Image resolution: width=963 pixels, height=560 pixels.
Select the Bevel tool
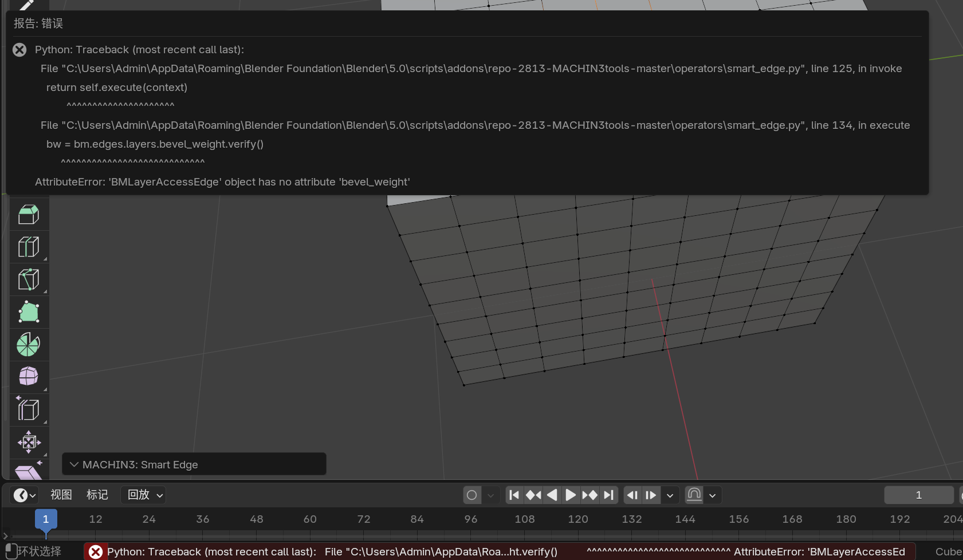pos(28,215)
